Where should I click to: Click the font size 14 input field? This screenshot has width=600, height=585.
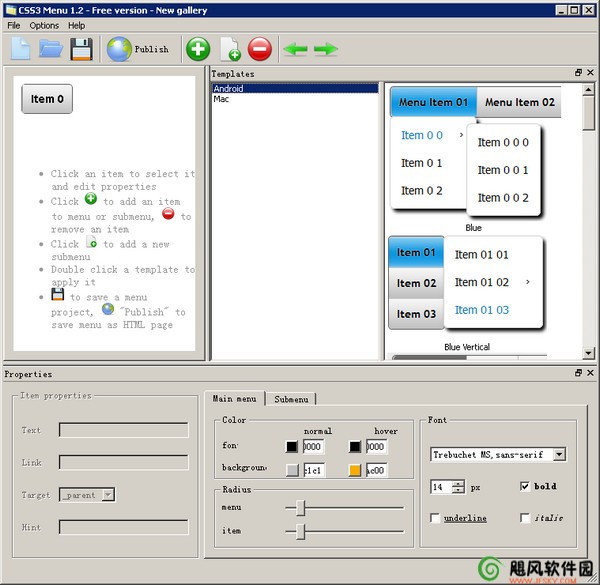[442, 487]
